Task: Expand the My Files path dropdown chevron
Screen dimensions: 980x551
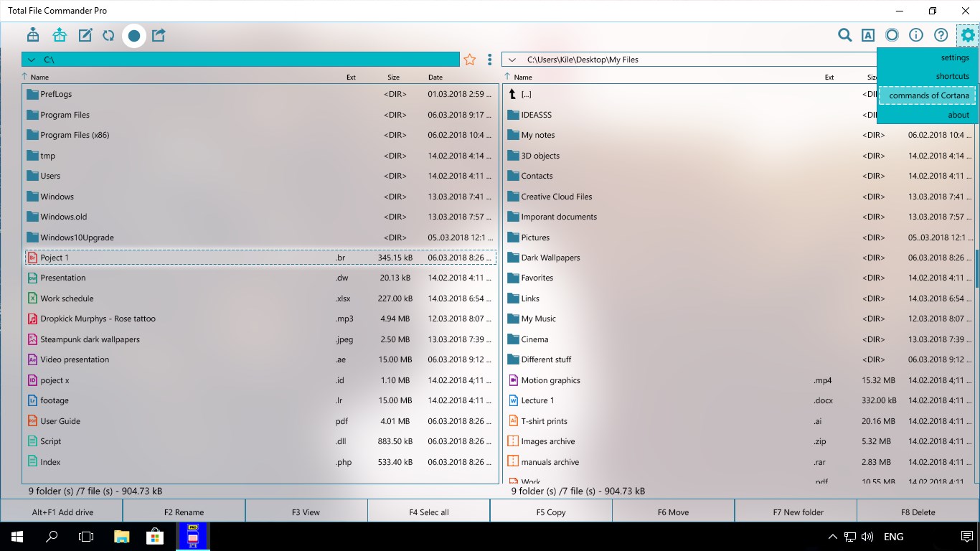Action: (512, 60)
